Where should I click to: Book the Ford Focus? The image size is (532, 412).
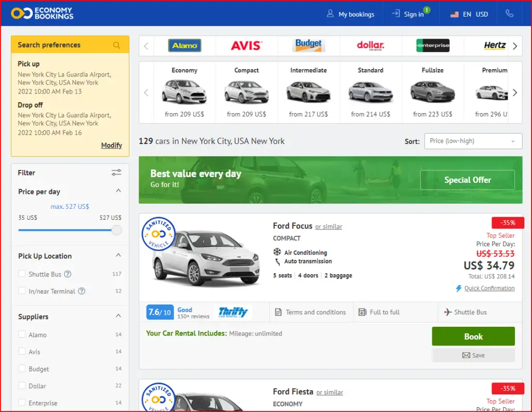click(x=473, y=336)
